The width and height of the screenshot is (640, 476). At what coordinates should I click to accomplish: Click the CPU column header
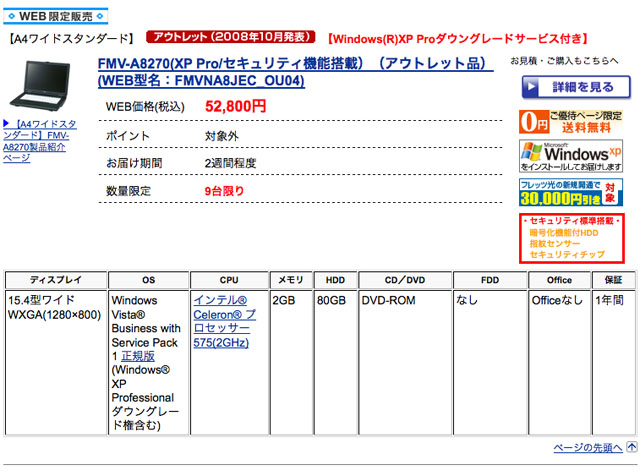pos(229,280)
